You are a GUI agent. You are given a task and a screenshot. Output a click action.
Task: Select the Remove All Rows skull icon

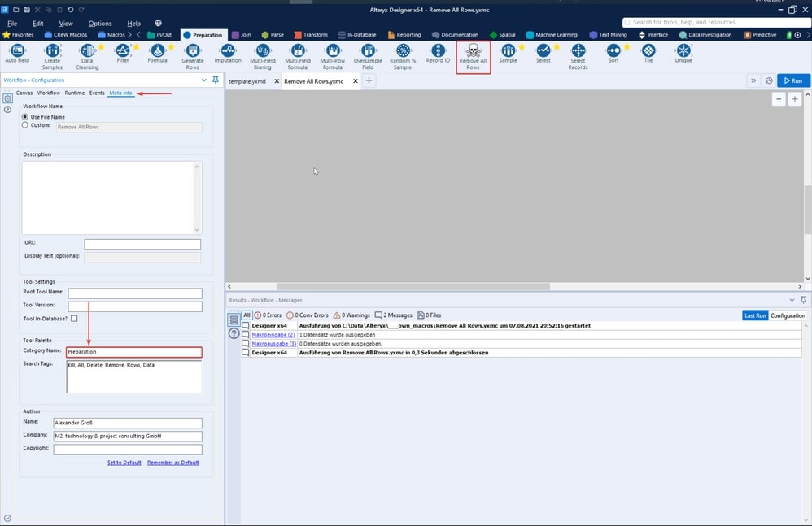coord(473,51)
